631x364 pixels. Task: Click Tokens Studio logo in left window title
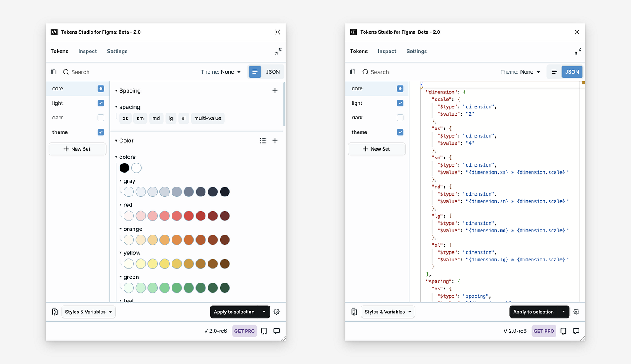tap(54, 32)
